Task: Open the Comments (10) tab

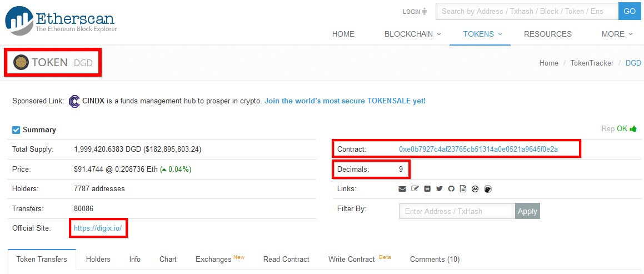Action: click(x=435, y=259)
